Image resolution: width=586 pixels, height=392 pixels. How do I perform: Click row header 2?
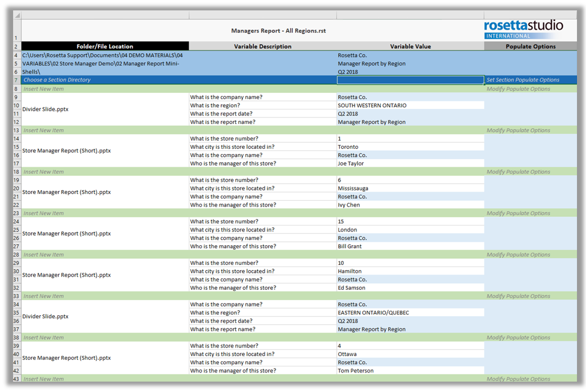coord(17,46)
